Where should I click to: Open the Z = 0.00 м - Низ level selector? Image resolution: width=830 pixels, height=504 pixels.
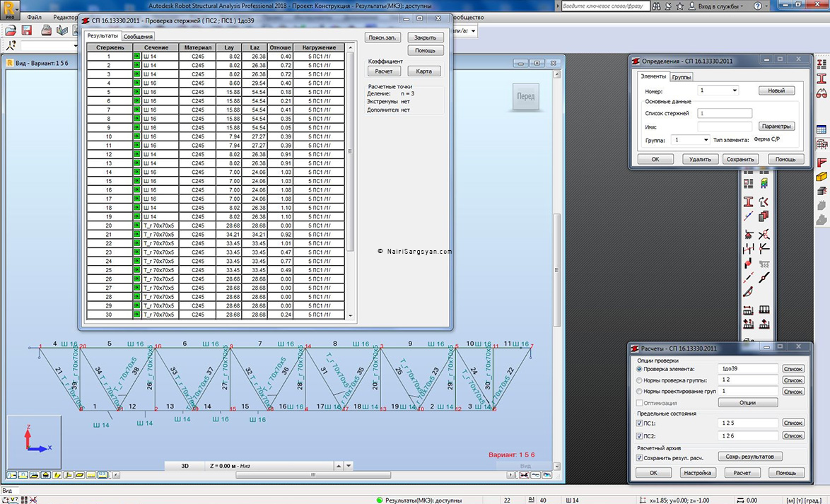tap(269, 466)
